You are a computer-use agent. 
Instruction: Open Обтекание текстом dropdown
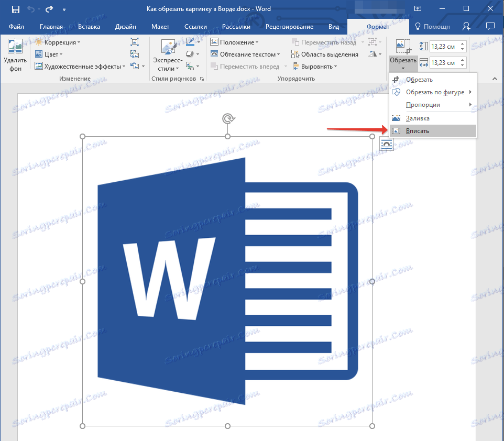(245, 54)
